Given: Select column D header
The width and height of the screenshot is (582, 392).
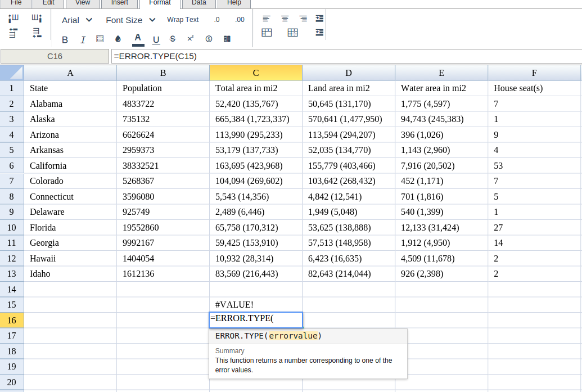Looking at the screenshot, I should [349, 73].
